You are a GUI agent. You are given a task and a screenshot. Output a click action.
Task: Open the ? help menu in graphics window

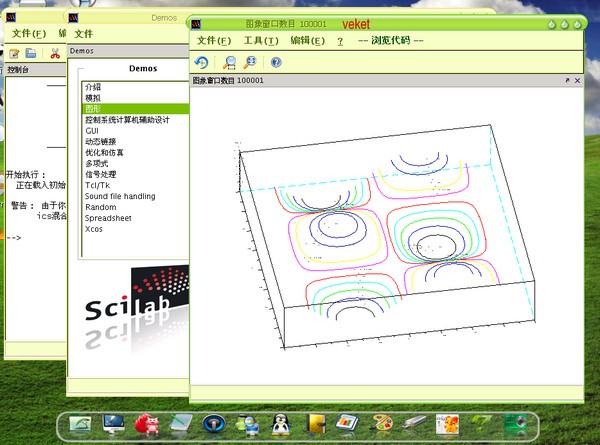[341, 41]
